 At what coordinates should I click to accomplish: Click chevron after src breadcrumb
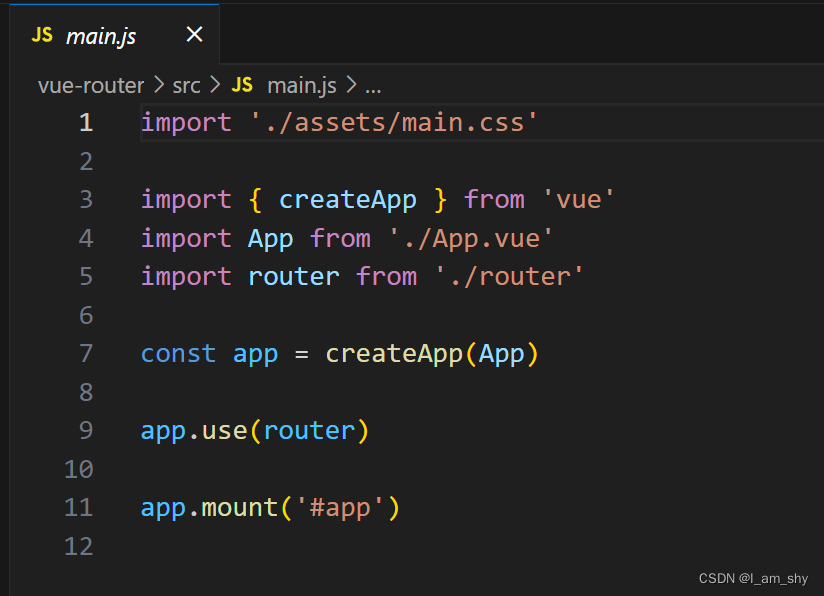point(215,85)
